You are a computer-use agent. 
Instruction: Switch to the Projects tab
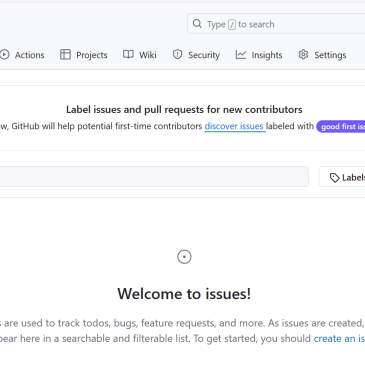[x=84, y=55]
